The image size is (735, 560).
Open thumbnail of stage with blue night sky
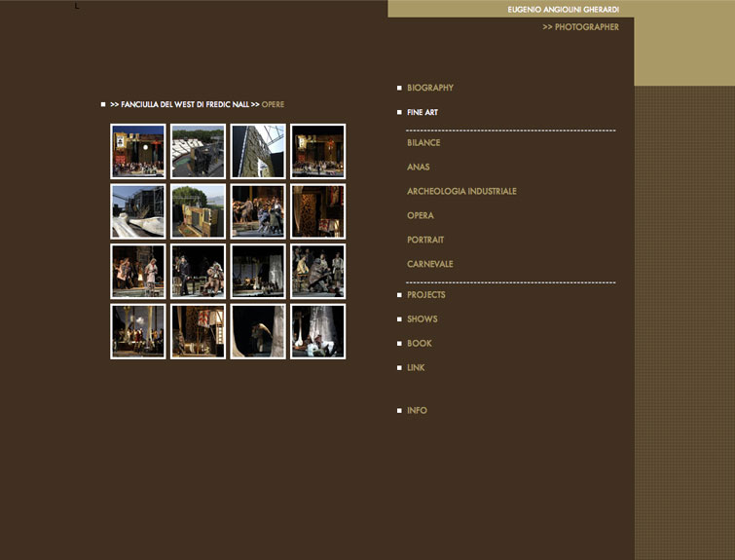tap(138, 151)
